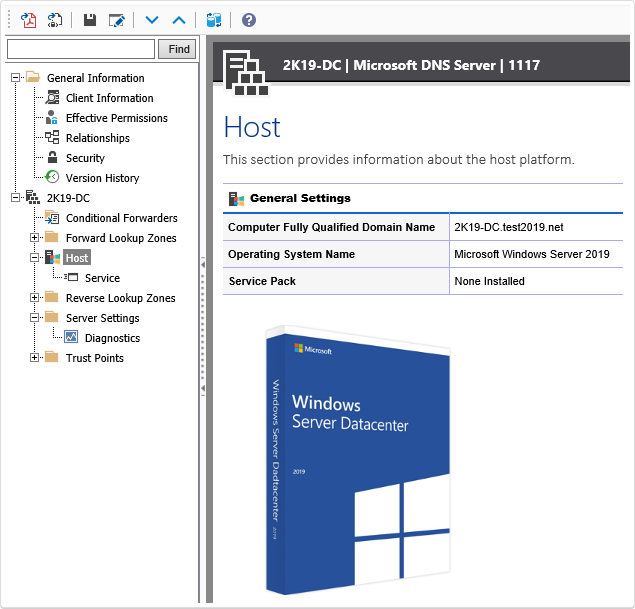The image size is (635, 609).
Task: Collapse the General Information tree node
Action: pos(15,77)
